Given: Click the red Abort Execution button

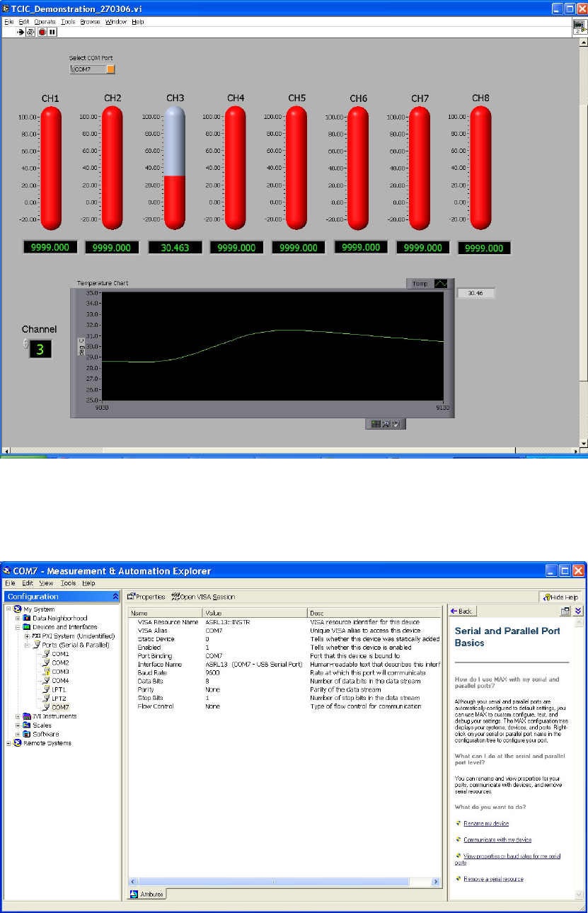Looking at the screenshot, I should (x=42, y=32).
